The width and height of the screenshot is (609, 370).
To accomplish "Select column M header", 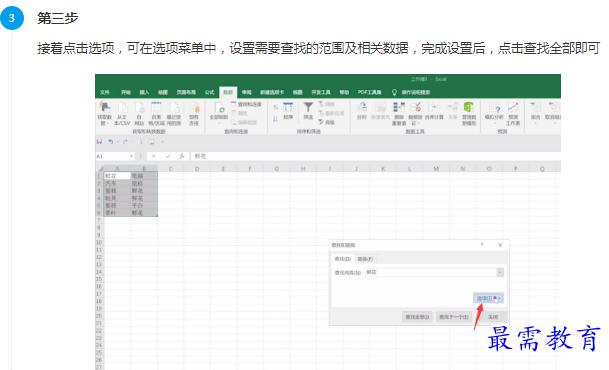I will click(436, 168).
